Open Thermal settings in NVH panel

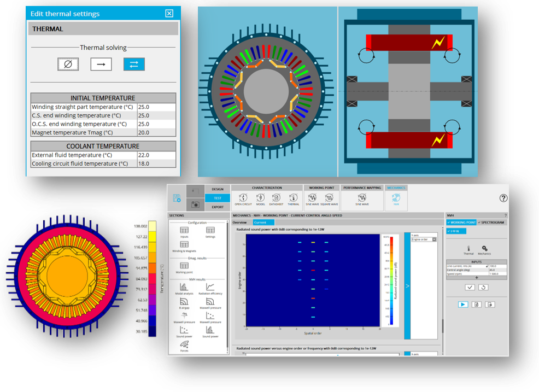468,250
